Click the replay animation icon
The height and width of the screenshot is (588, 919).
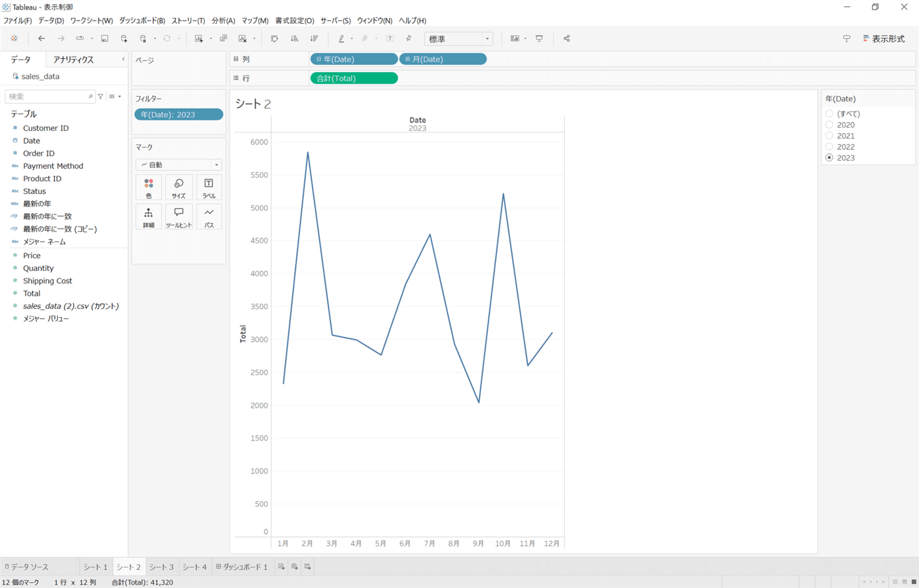(x=80, y=39)
